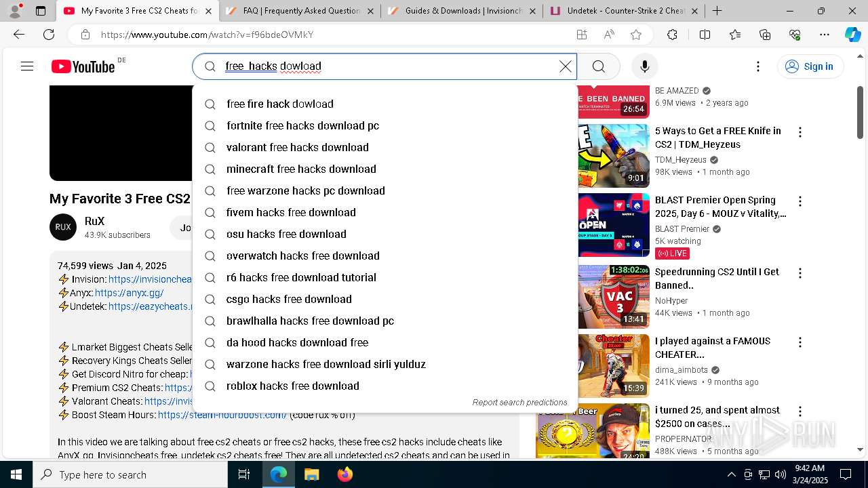Open File Explorer from the taskbar
The width and height of the screenshot is (868, 488).
point(311,474)
